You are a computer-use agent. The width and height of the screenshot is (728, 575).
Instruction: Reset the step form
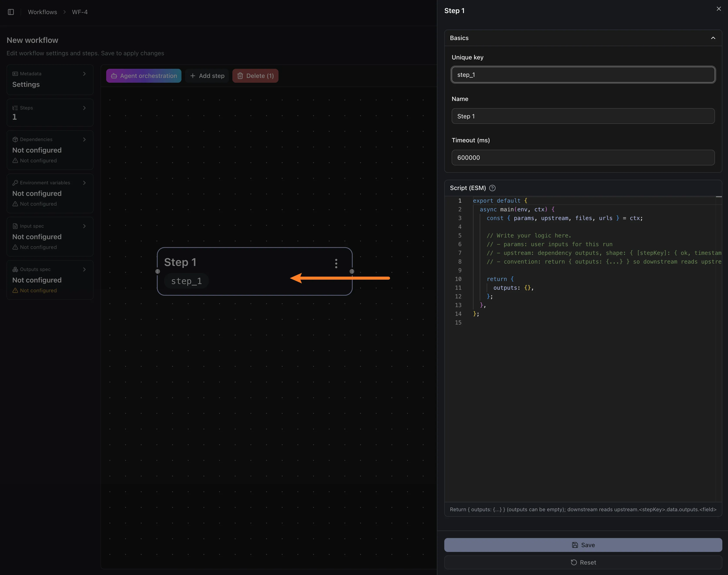[583, 562]
